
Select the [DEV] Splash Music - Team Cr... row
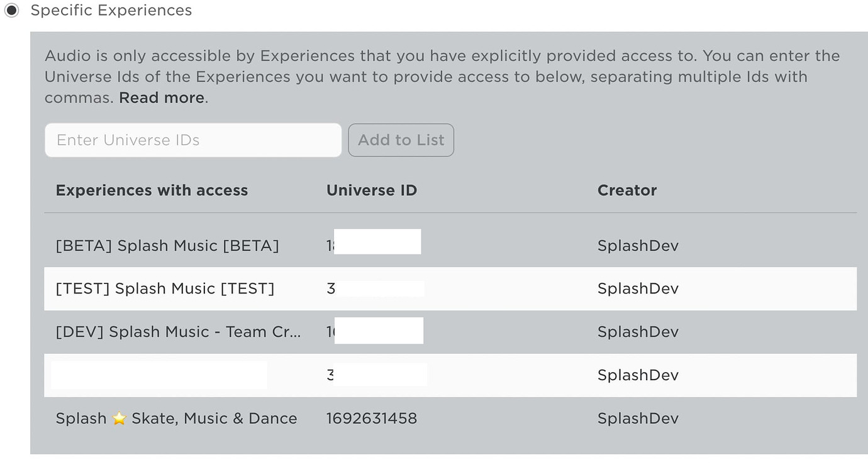450,332
